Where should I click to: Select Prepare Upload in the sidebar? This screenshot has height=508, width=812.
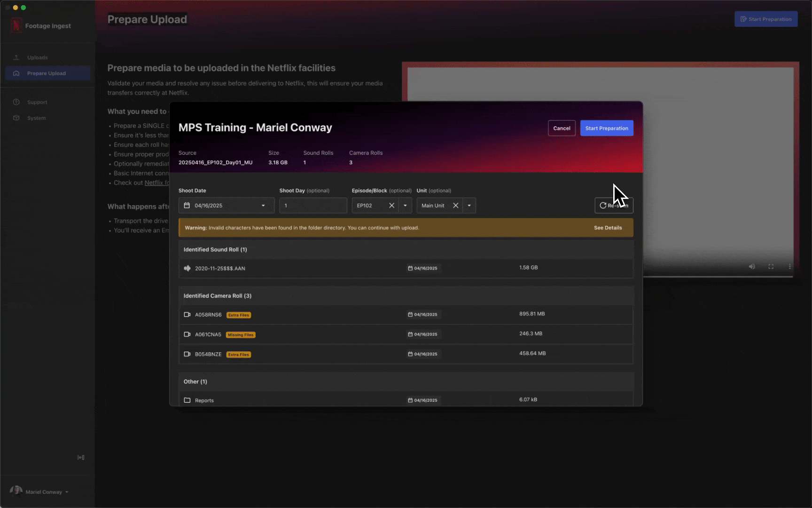tap(47, 73)
